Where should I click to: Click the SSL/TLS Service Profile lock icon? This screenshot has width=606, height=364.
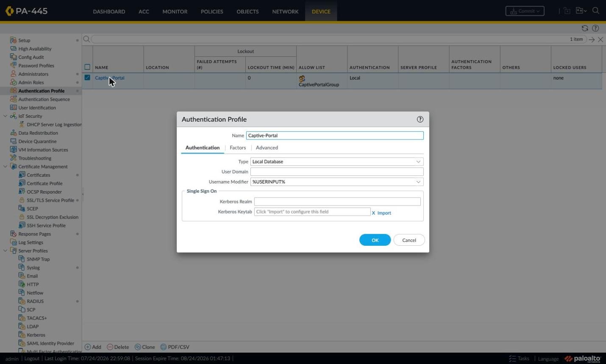coord(22,200)
